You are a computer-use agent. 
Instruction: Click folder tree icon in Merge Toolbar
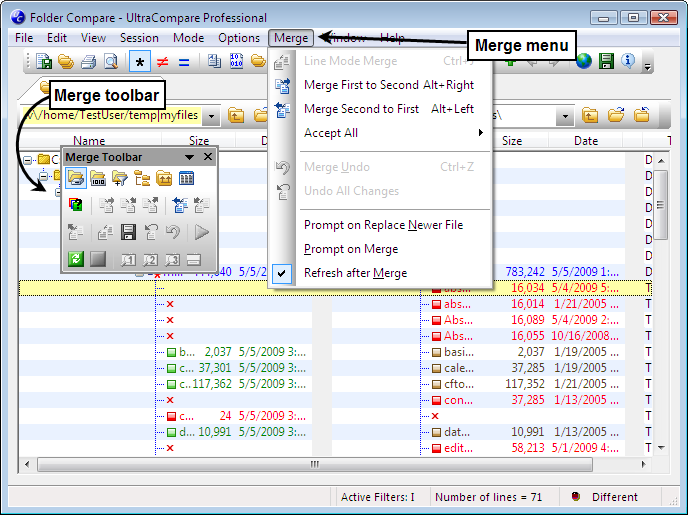coord(142,179)
